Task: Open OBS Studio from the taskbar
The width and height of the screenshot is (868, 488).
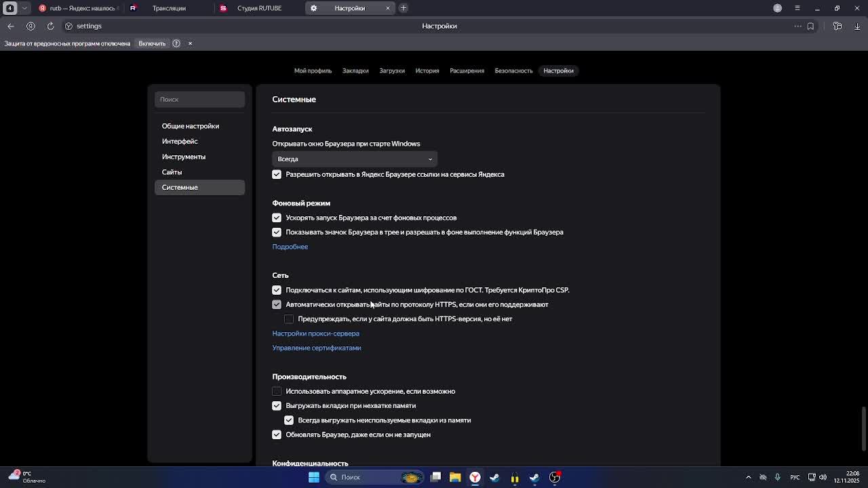Action: [555, 477]
